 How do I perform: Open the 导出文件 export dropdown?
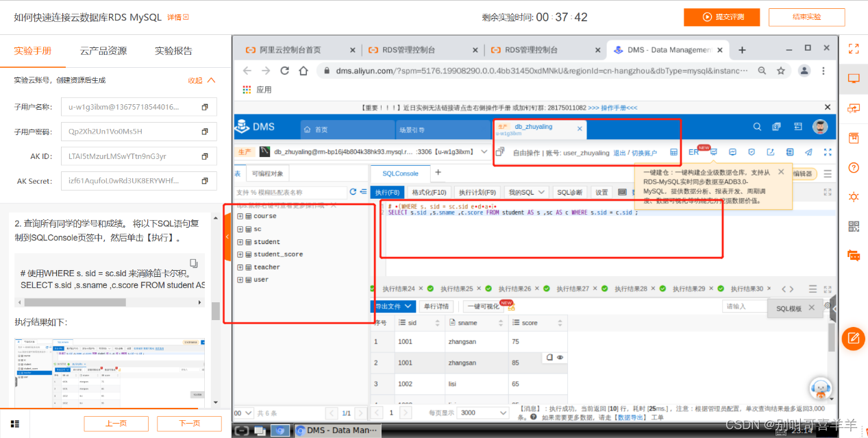(x=393, y=306)
